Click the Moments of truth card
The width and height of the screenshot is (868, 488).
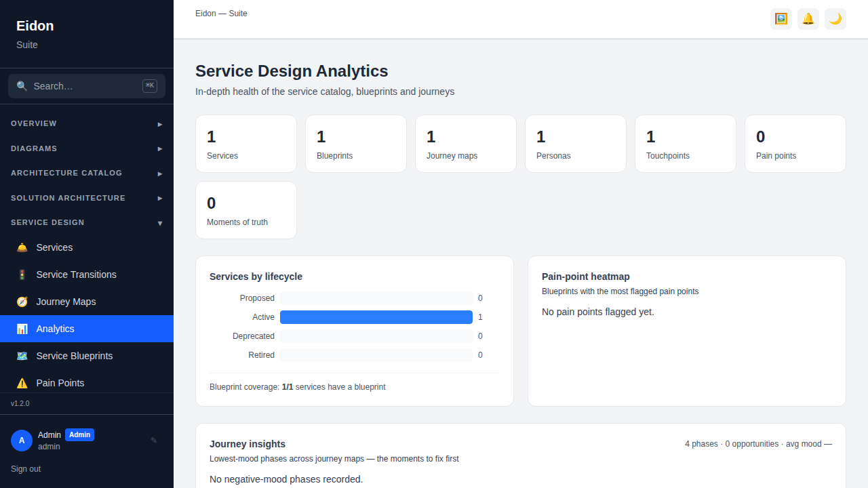pos(246,210)
